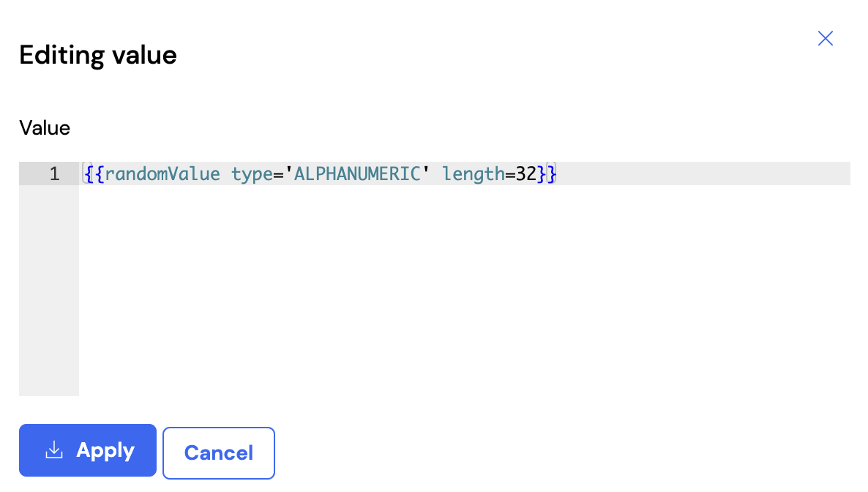The image size is (868, 492).
Task: Click the 'ALPHANUMERIC' string in editor
Action: (x=357, y=174)
